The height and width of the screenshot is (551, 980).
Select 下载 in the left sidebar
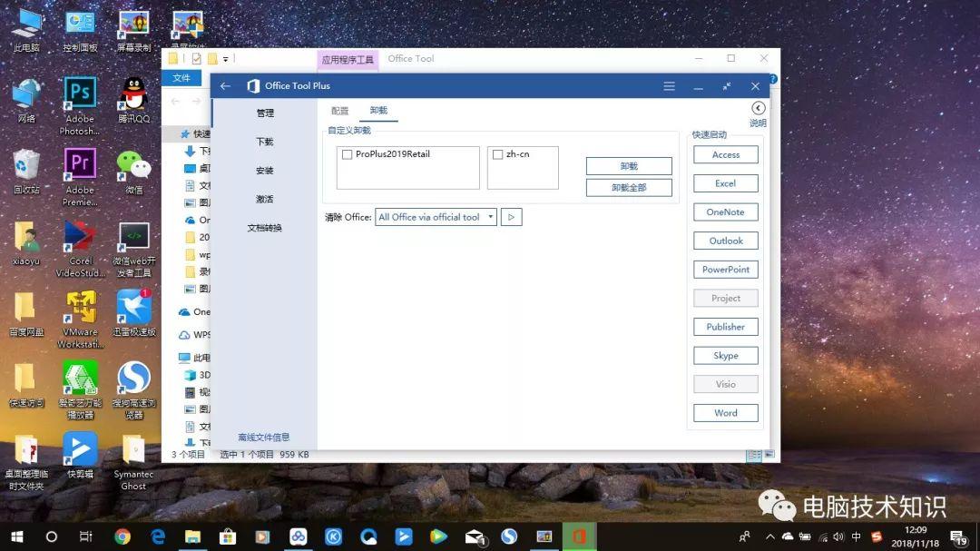265,142
